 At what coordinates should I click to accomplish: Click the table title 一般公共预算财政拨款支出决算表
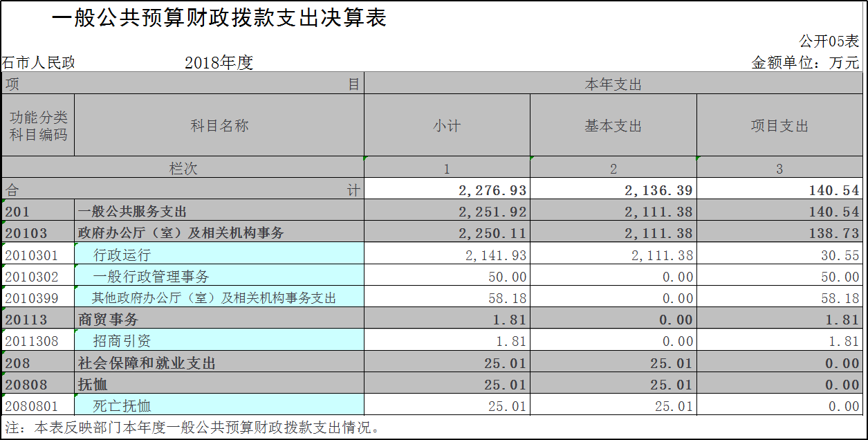point(219,19)
